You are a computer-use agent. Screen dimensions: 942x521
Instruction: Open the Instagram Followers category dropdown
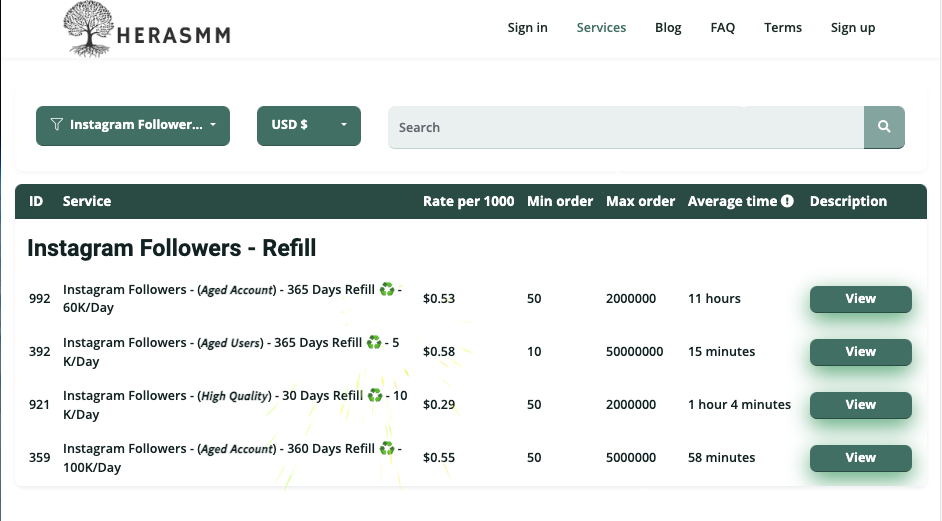coord(133,126)
